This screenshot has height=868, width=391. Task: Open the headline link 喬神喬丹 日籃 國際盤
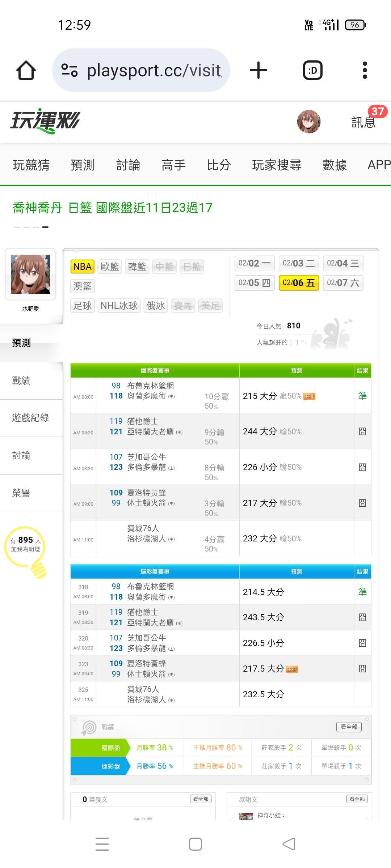pos(113,208)
